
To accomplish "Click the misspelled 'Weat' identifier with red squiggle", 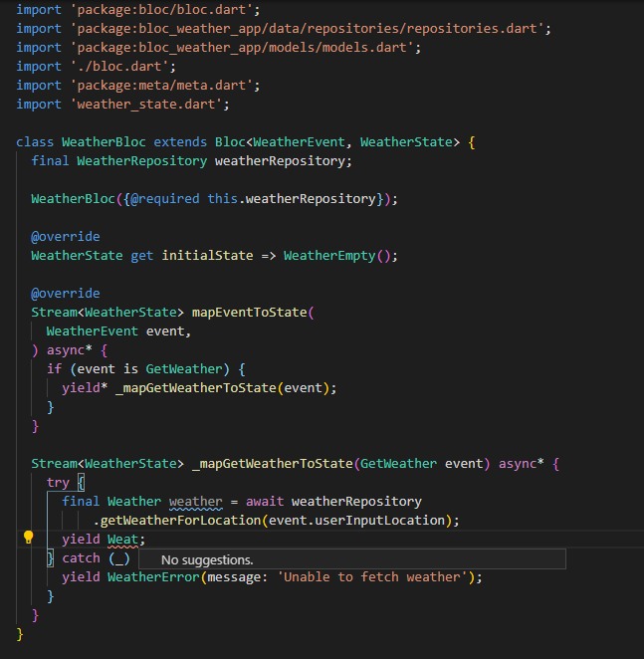I will (x=122, y=540).
